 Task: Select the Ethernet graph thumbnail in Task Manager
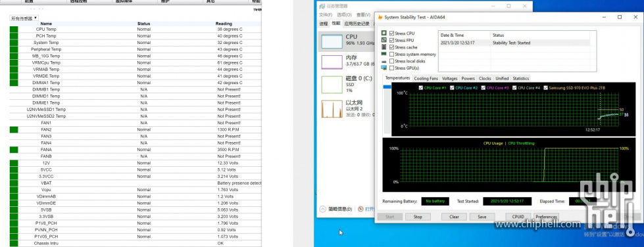[x=332, y=109]
